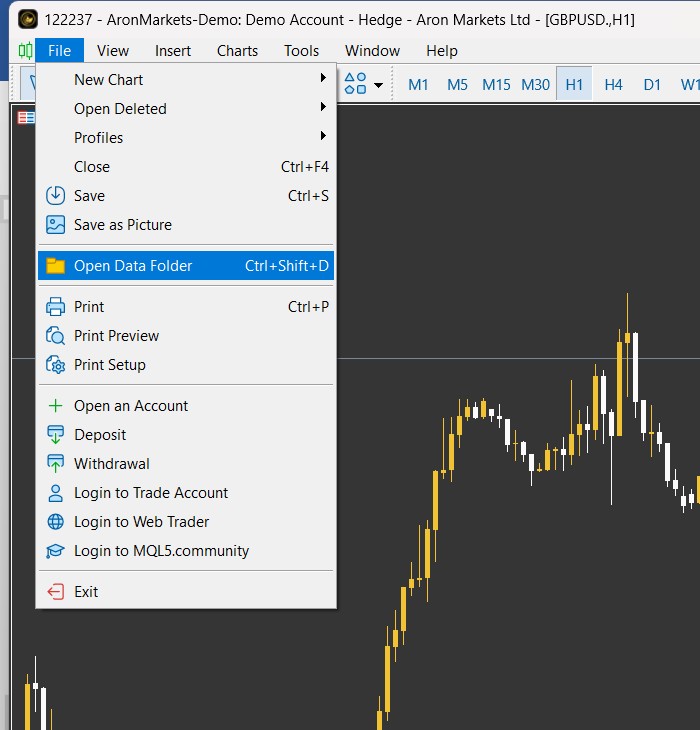Click the Withdrawal icon
The width and height of the screenshot is (700, 730).
coord(56,464)
